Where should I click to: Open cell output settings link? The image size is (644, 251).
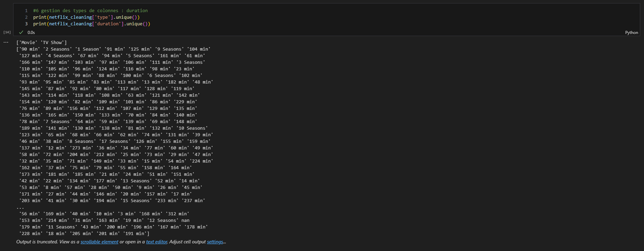[215, 242]
